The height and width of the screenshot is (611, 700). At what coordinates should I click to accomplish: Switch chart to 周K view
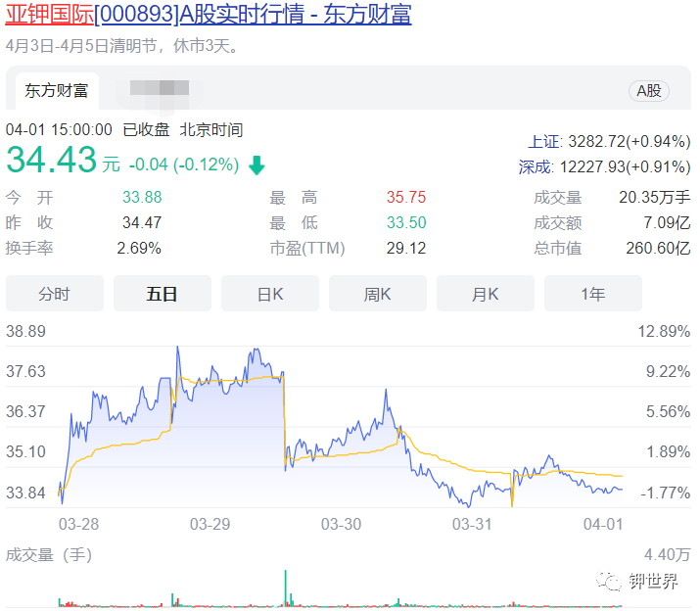pyautogui.click(x=378, y=294)
